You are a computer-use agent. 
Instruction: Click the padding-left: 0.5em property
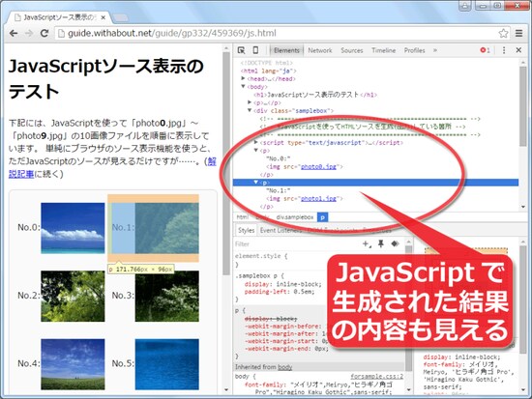[280, 292]
